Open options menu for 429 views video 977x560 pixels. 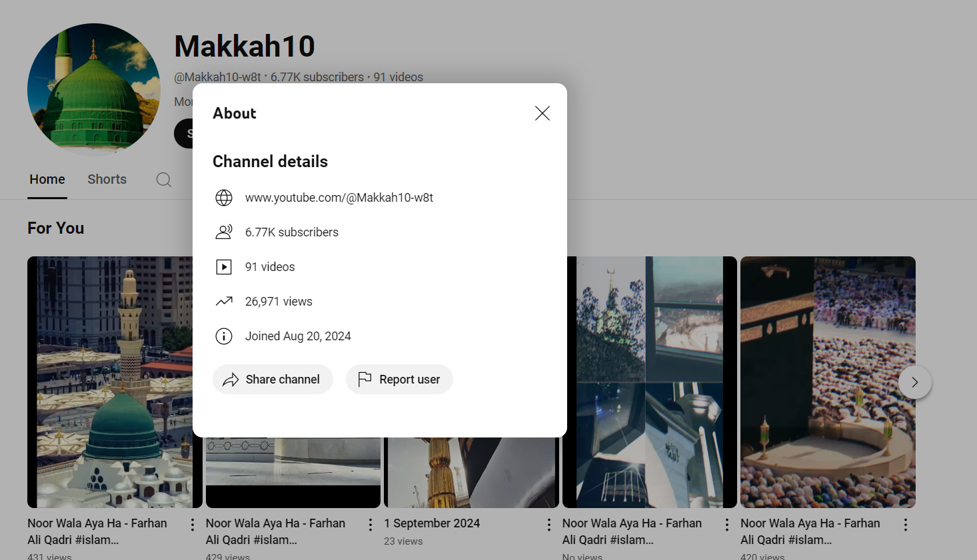pos(371,525)
